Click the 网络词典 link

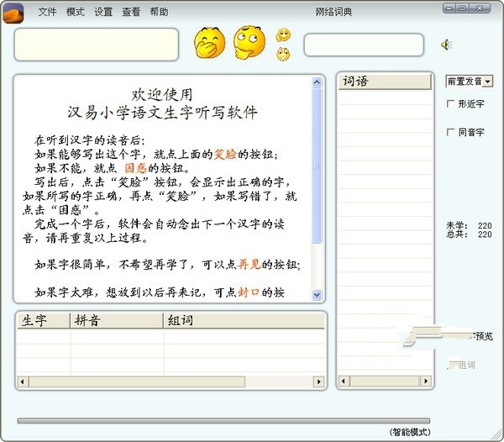333,12
